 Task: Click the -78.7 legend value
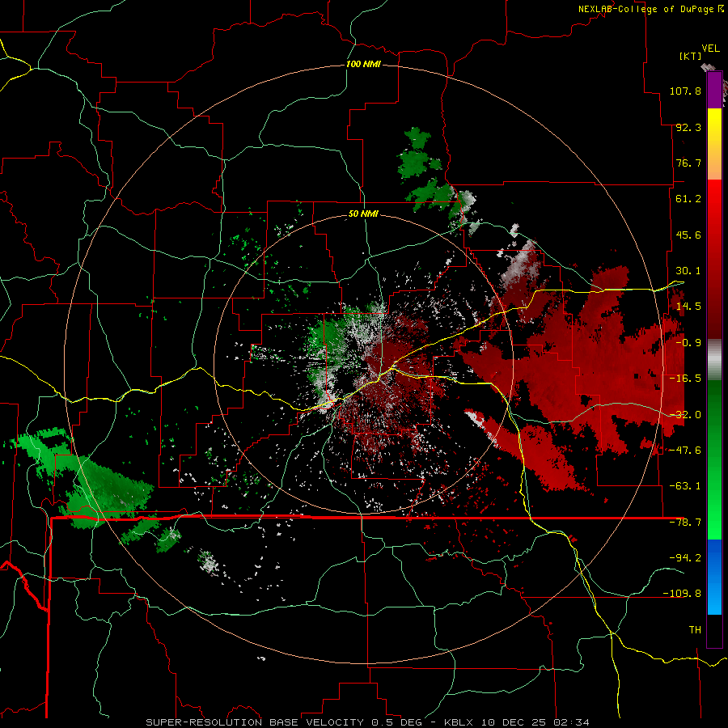685,523
